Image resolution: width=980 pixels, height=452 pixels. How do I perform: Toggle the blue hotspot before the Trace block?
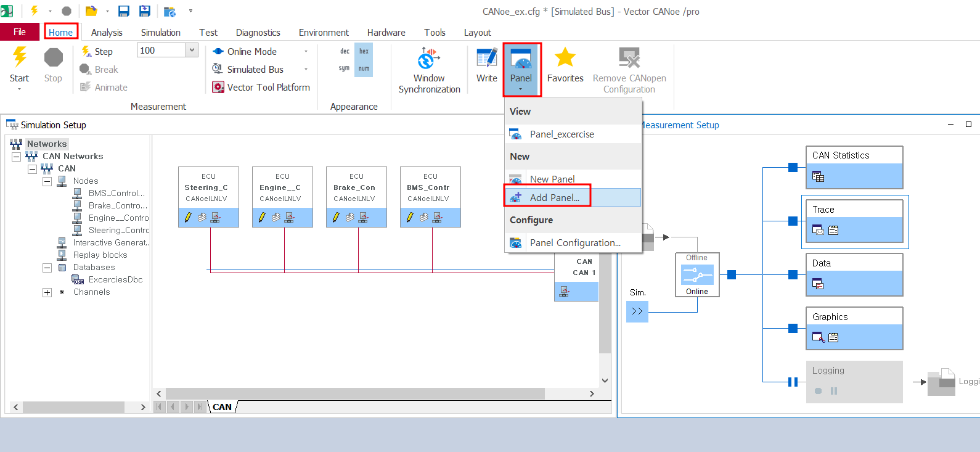(793, 221)
